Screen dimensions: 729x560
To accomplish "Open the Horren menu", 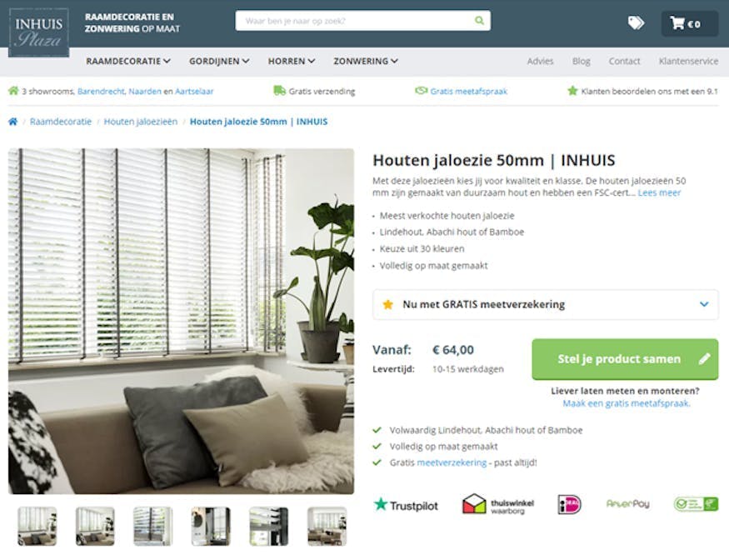I will [291, 61].
